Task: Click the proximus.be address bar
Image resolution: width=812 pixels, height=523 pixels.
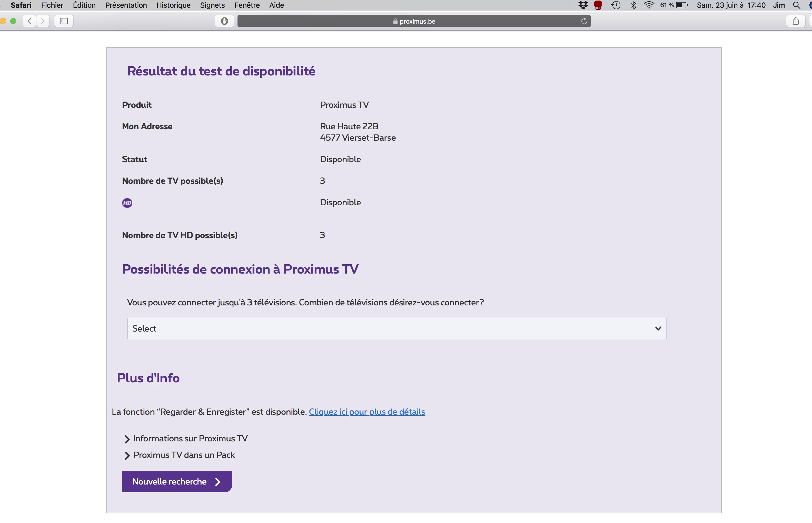Action: point(414,21)
